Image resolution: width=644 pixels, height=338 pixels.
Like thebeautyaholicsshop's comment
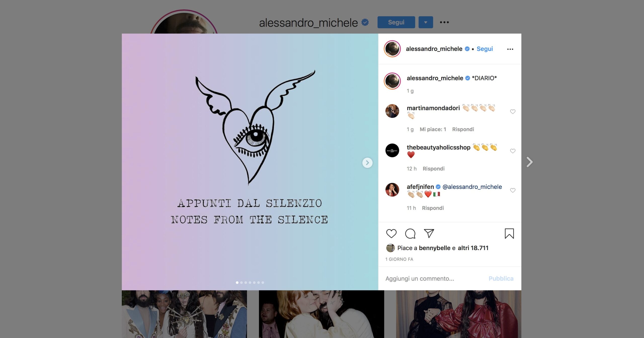(513, 151)
